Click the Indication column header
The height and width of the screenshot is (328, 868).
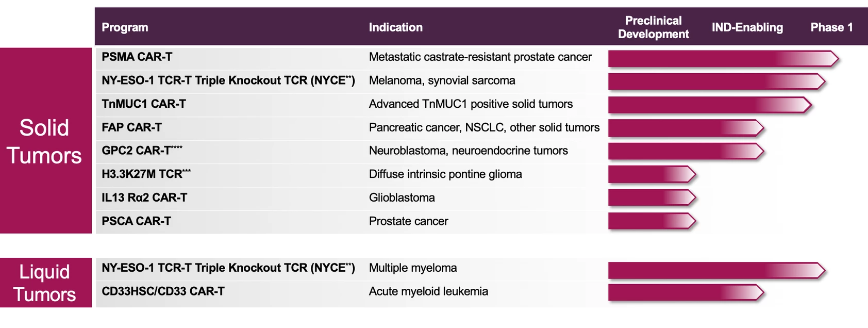click(x=395, y=27)
